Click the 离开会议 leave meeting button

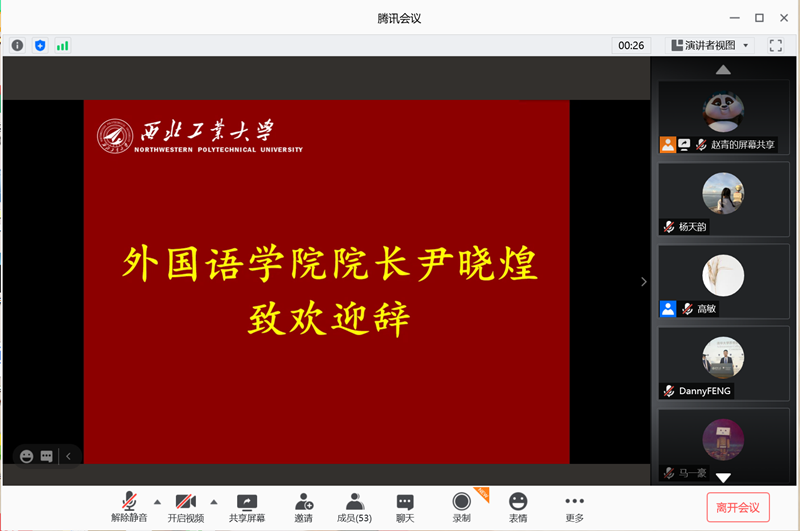pos(738,507)
